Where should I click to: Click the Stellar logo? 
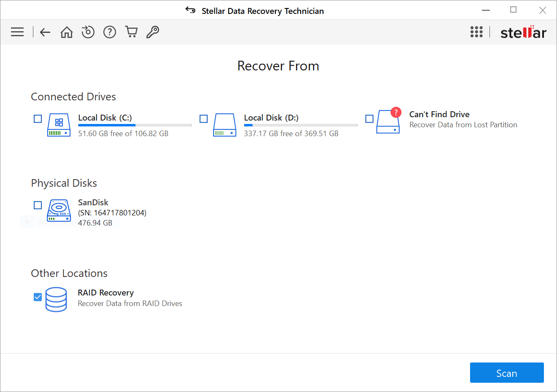523,32
